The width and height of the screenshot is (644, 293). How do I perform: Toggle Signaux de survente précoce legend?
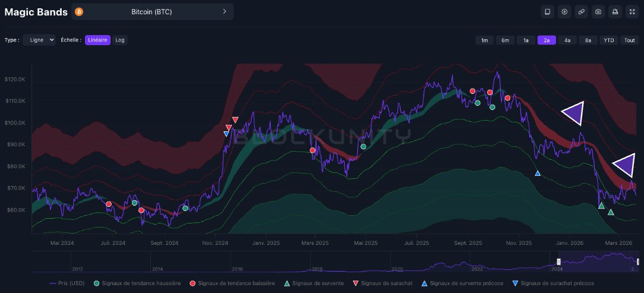(463, 283)
